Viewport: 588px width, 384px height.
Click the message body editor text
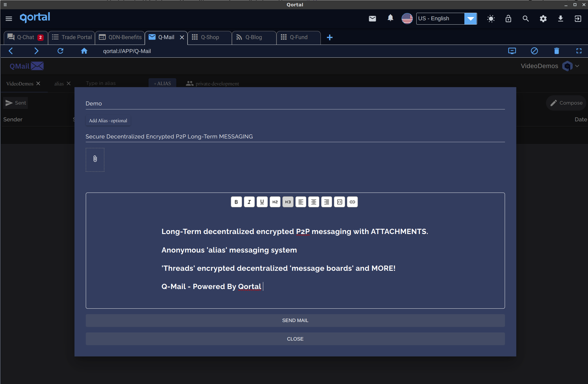(295, 259)
